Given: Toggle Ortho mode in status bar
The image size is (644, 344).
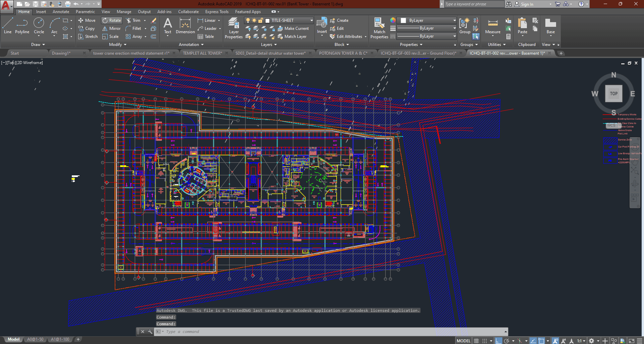Looking at the screenshot, I should 499,341.
